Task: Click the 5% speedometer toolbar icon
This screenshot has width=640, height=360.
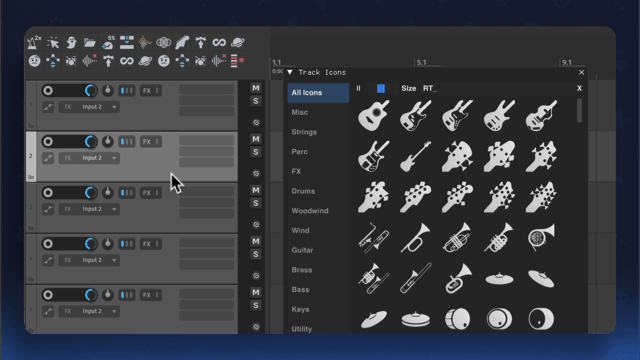Action: [108, 42]
